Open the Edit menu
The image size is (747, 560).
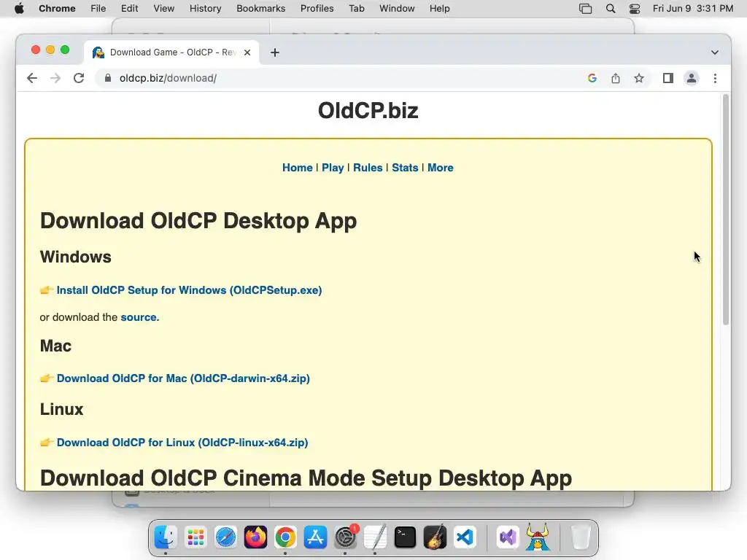coord(129,9)
